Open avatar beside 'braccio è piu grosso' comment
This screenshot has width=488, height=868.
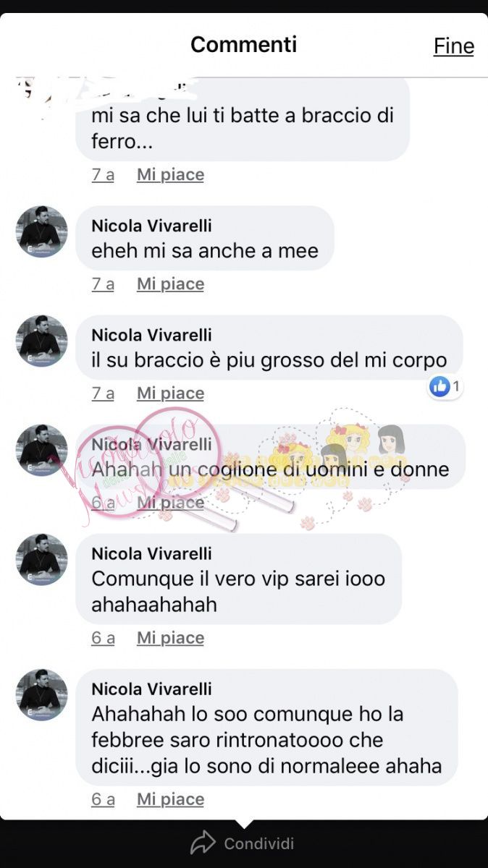41,341
